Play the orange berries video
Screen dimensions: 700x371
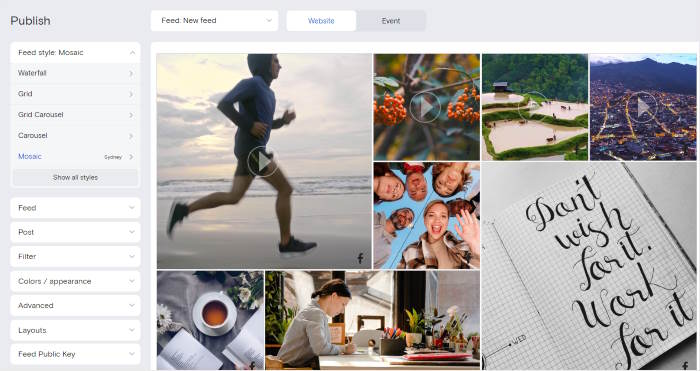tap(425, 107)
